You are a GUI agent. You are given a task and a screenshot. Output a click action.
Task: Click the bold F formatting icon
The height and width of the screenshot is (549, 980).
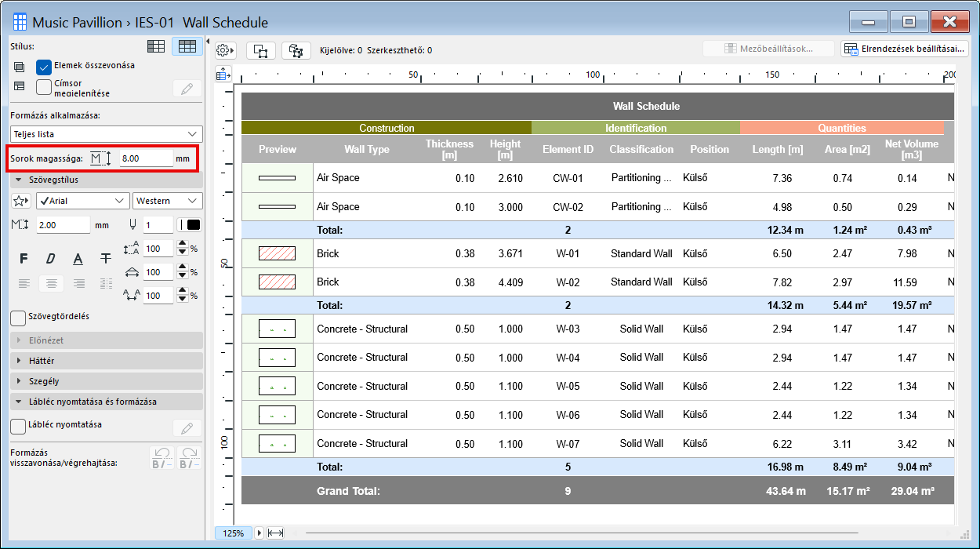24,259
